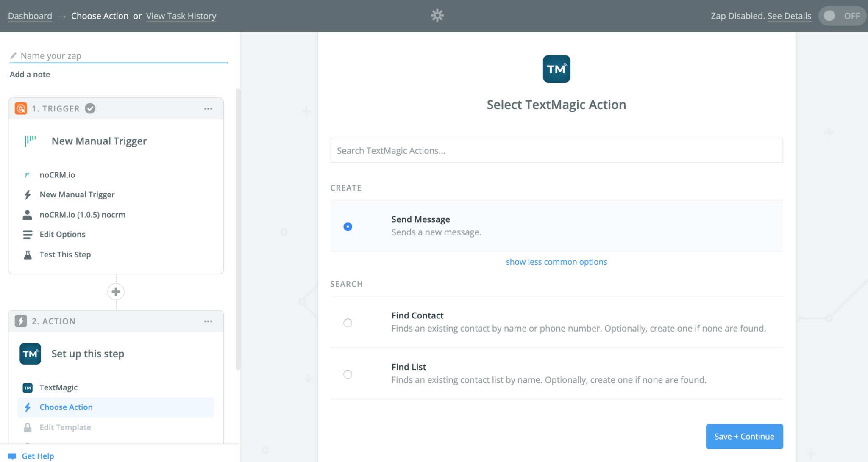Select the Test This Step flask icon
Viewport: 868px width, 462px height.
tap(28, 255)
